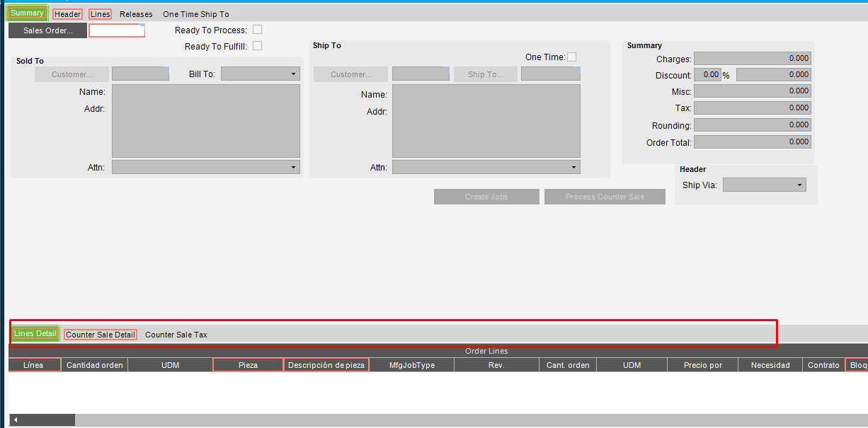
Task: Click the Rounding amount field
Action: click(753, 125)
